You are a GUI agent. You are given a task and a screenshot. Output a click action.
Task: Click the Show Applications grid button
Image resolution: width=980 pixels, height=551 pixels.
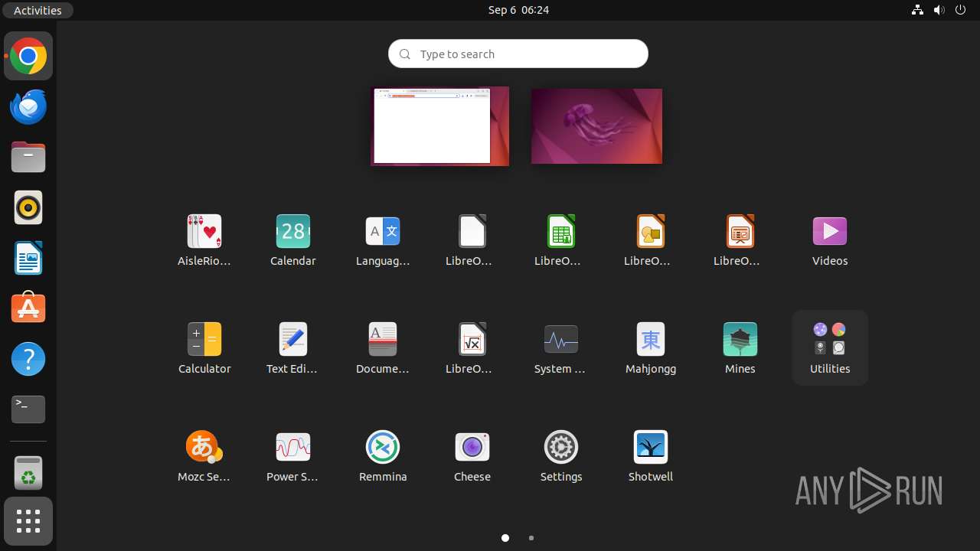point(28,521)
